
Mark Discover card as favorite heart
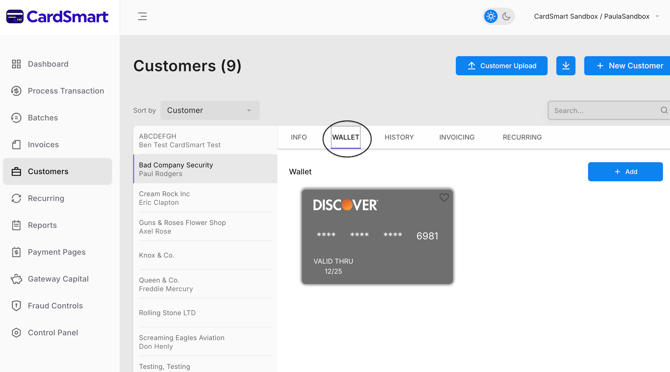click(444, 198)
